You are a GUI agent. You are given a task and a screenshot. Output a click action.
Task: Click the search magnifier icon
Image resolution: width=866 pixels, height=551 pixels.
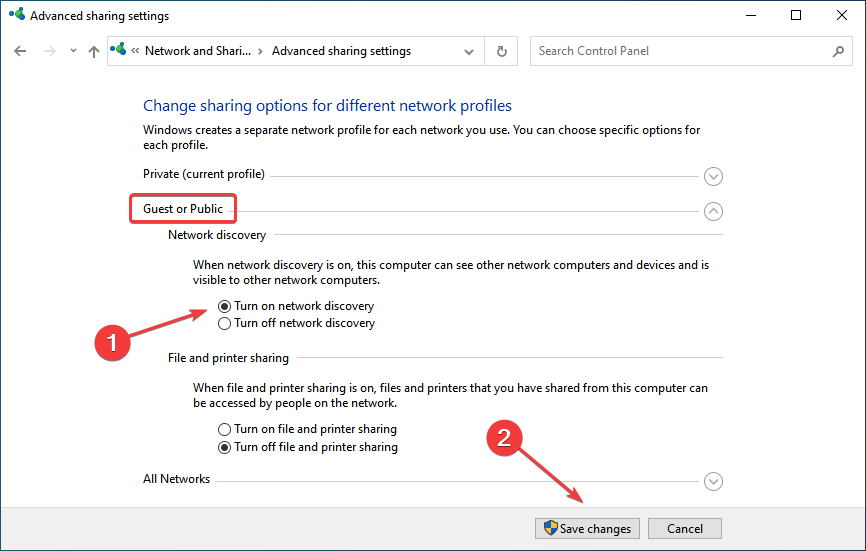pos(837,51)
